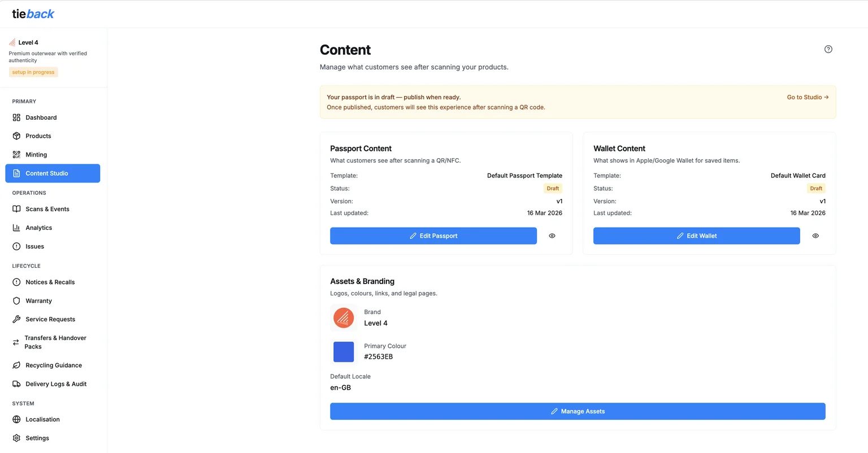Open Scans & Events under Operations
Image resolution: width=868 pixels, height=453 pixels.
[47, 208]
